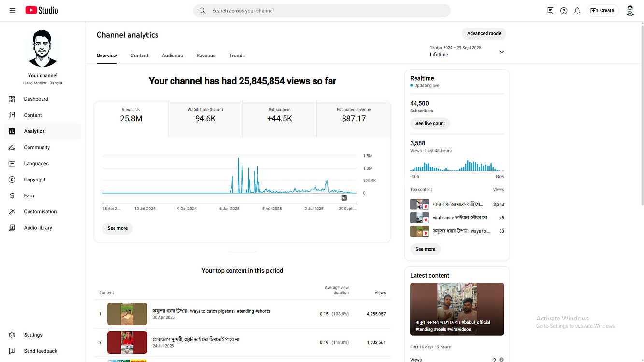Screen dimensions: 644x362
Task: Go to Copyright in the sidebar
Action: click(35, 180)
